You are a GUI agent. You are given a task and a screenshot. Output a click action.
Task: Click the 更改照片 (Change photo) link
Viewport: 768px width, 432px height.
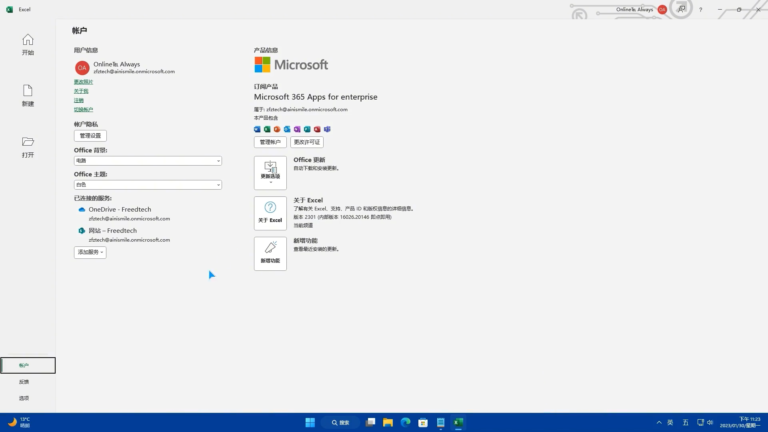(83, 82)
